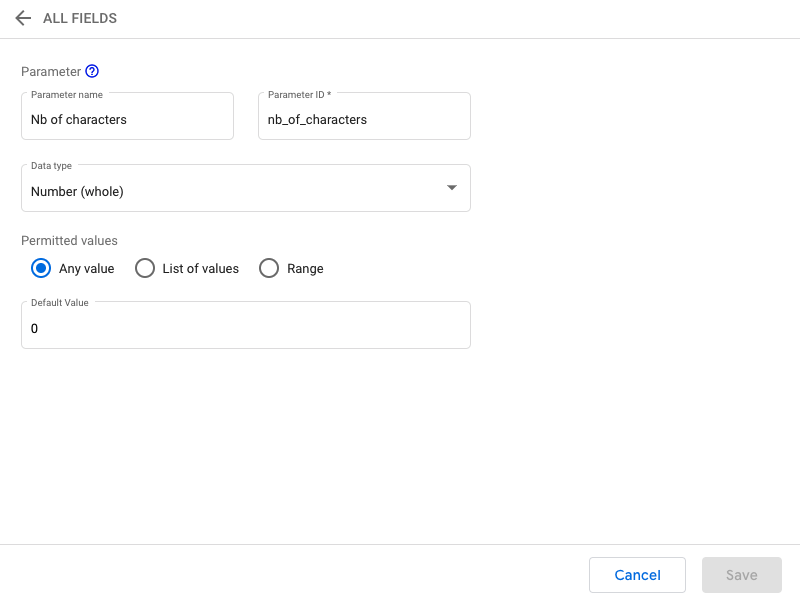This screenshot has height=600, width=800.
Task: Open the Parameter help icon
Action: pyautogui.click(x=92, y=71)
